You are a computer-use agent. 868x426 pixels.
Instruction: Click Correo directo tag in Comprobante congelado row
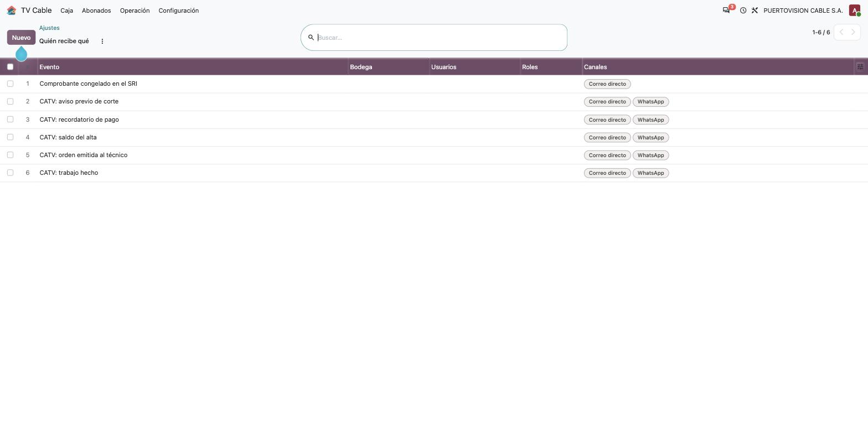pos(607,84)
